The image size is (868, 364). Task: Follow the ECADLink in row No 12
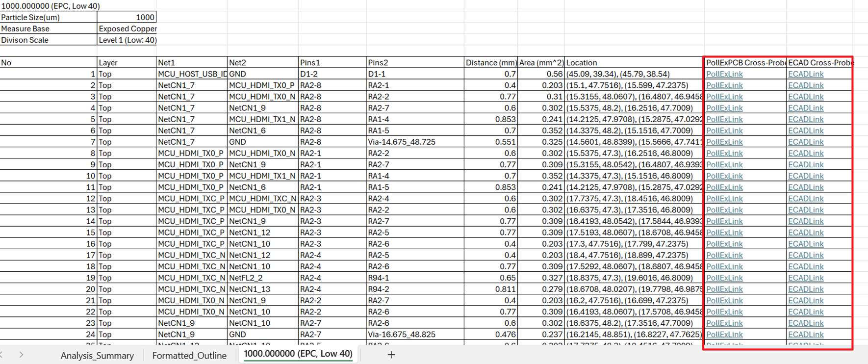click(x=806, y=199)
